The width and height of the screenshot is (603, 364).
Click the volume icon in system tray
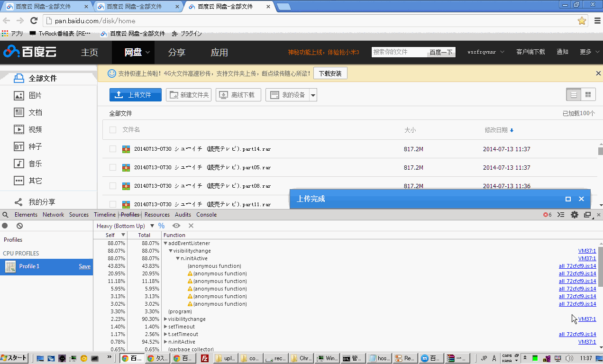click(x=569, y=358)
